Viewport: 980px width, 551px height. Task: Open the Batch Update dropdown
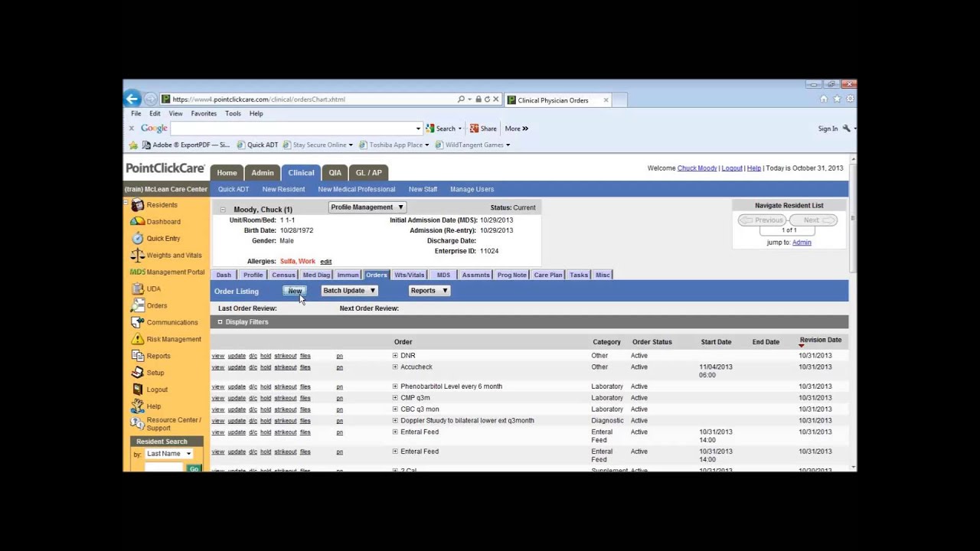(349, 291)
